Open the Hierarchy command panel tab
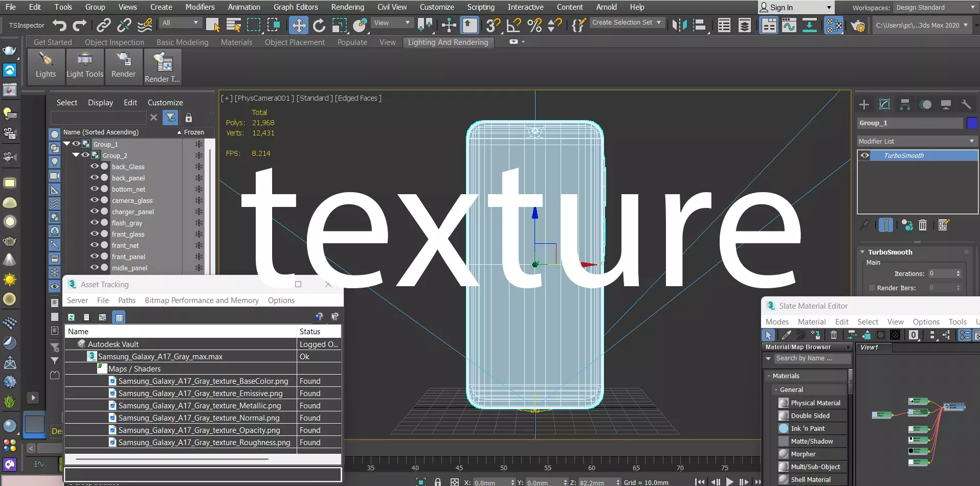The height and width of the screenshot is (486, 980). [x=905, y=105]
